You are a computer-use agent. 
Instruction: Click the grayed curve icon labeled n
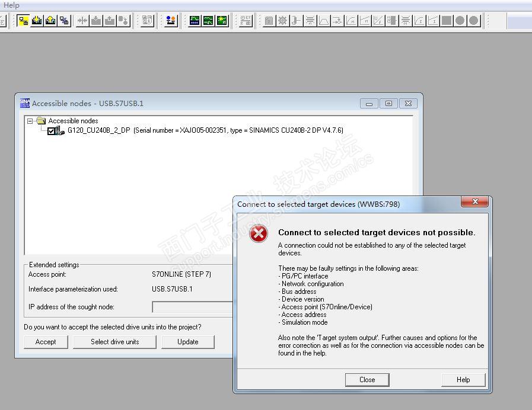pos(351,21)
